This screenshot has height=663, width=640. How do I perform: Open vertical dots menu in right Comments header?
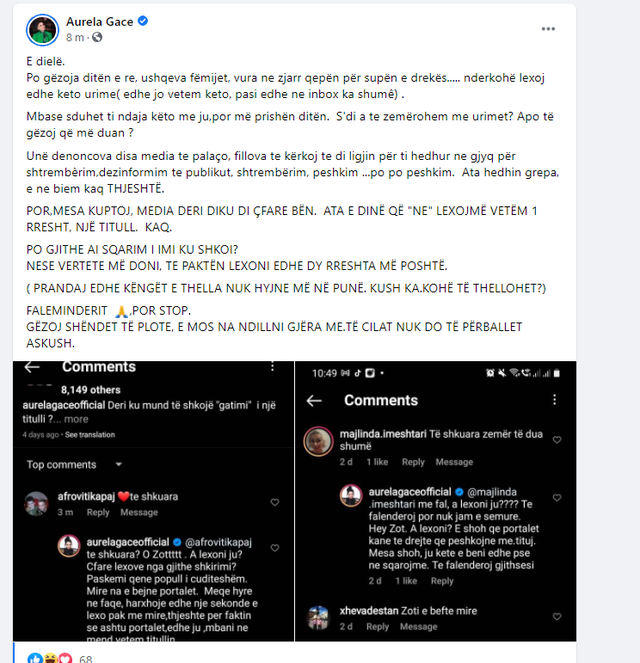click(x=554, y=400)
